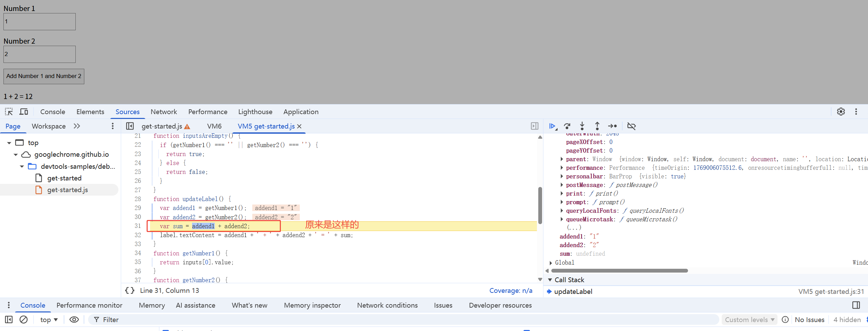Viewport: 868px width, 331px height.
Task: Click the No Issues button
Action: pos(809,320)
